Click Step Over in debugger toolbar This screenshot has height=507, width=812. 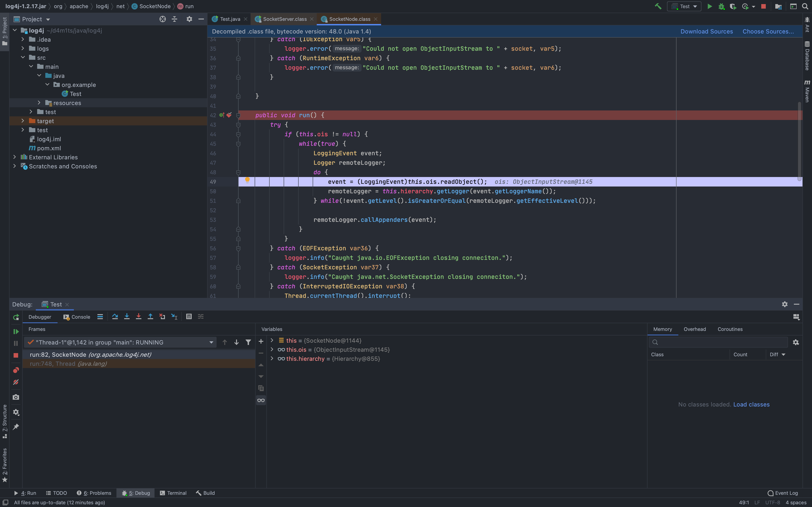pyautogui.click(x=115, y=317)
